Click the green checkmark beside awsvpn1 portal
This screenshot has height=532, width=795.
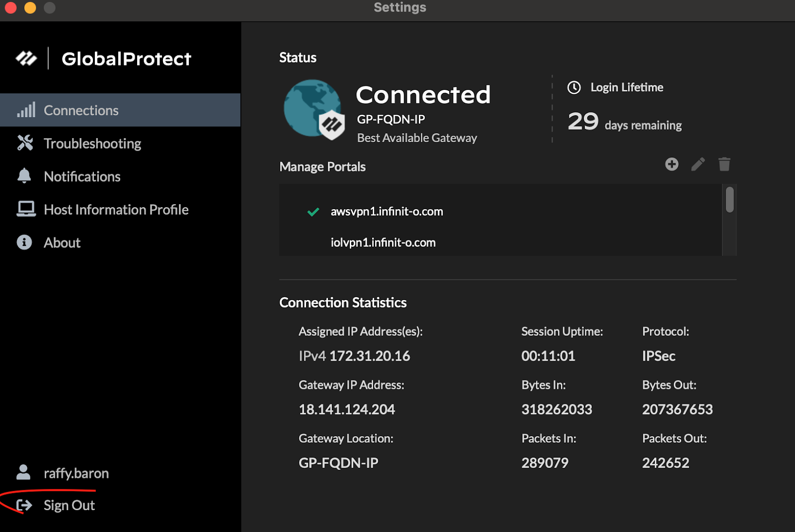pos(313,212)
